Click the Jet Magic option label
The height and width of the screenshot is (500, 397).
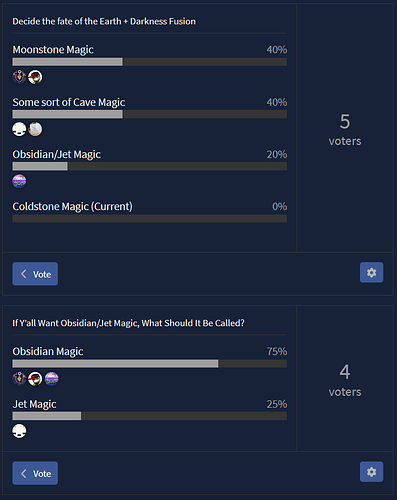(x=34, y=404)
